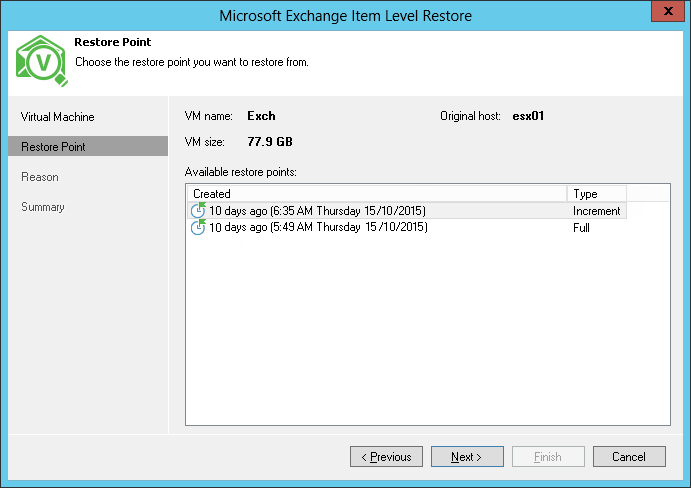The height and width of the screenshot is (488, 691).
Task: Click the disabled Finish button
Action: click(548, 457)
